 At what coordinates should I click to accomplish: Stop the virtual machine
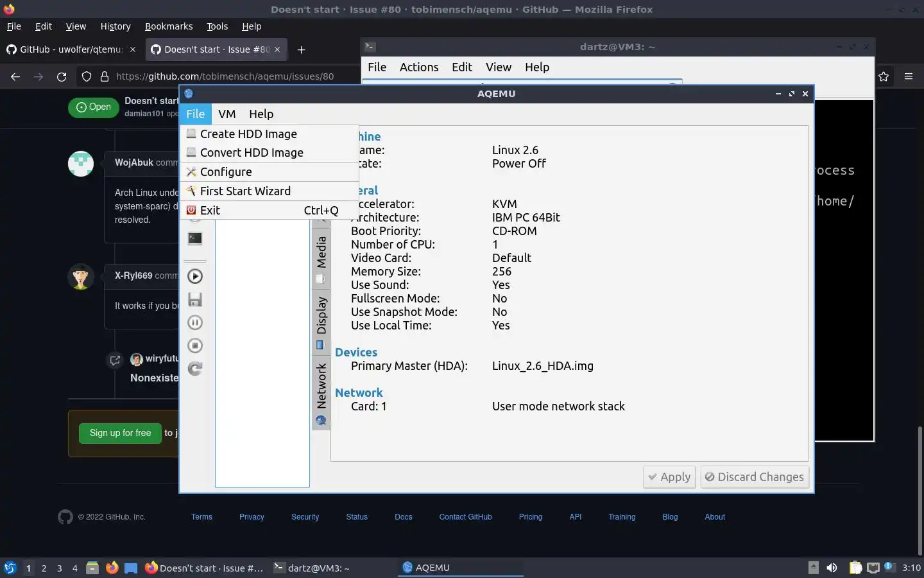[195, 346]
